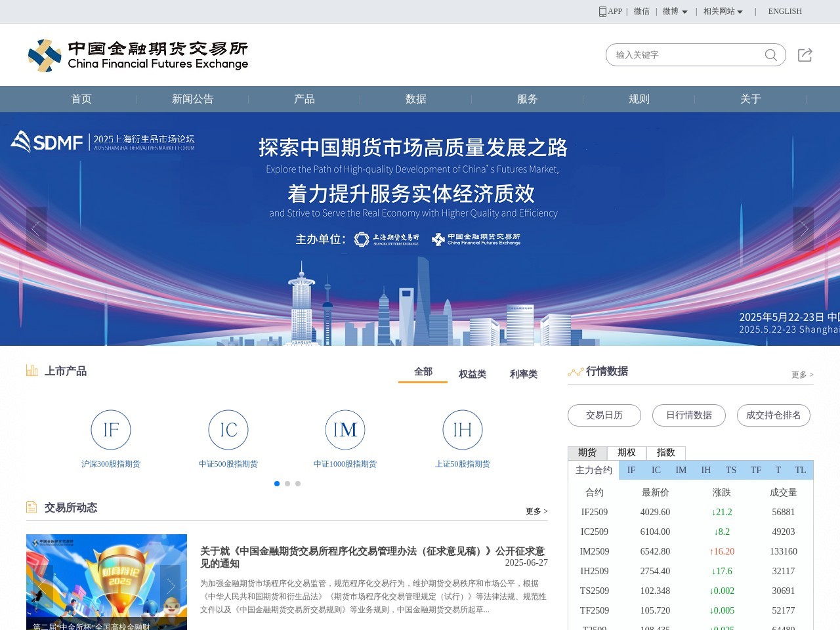Open the 交易日历 button

pos(604,415)
